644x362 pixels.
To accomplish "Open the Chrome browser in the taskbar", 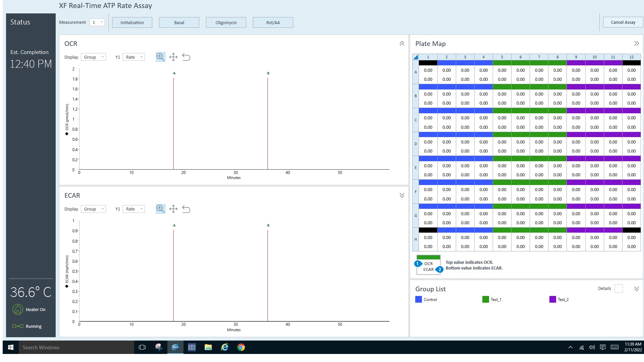I will 241,347.
